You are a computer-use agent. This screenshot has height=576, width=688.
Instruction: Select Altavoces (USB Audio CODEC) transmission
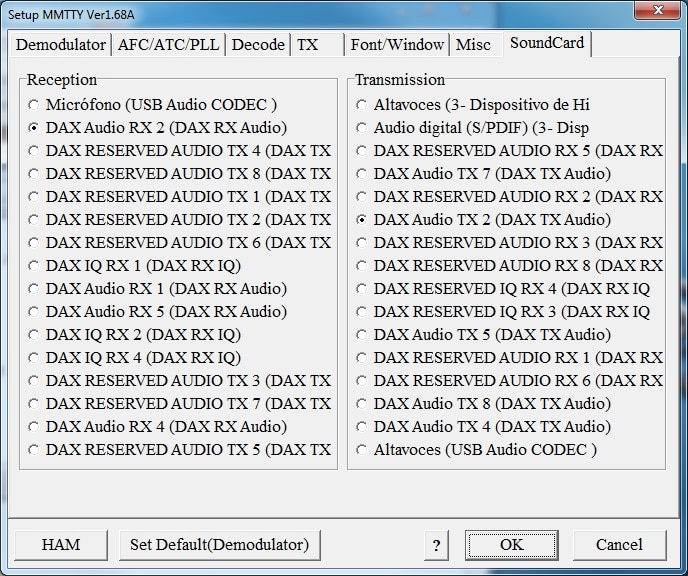(x=477, y=450)
